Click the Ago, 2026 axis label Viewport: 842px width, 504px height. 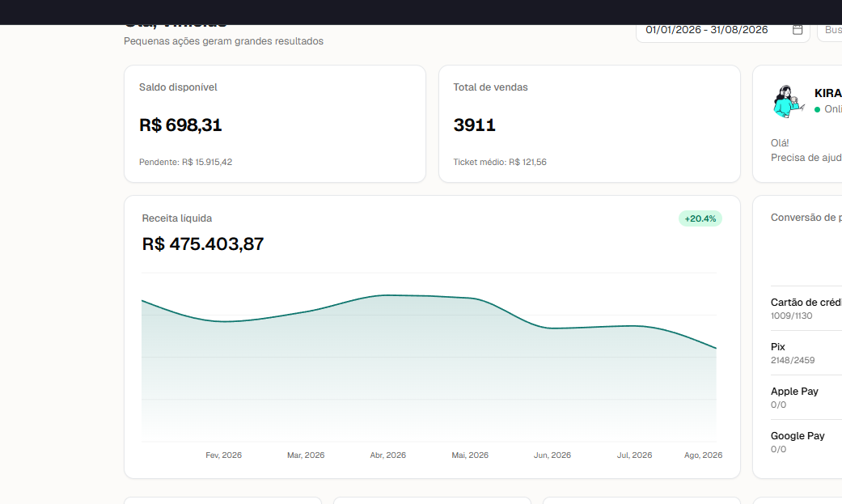coord(703,455)
